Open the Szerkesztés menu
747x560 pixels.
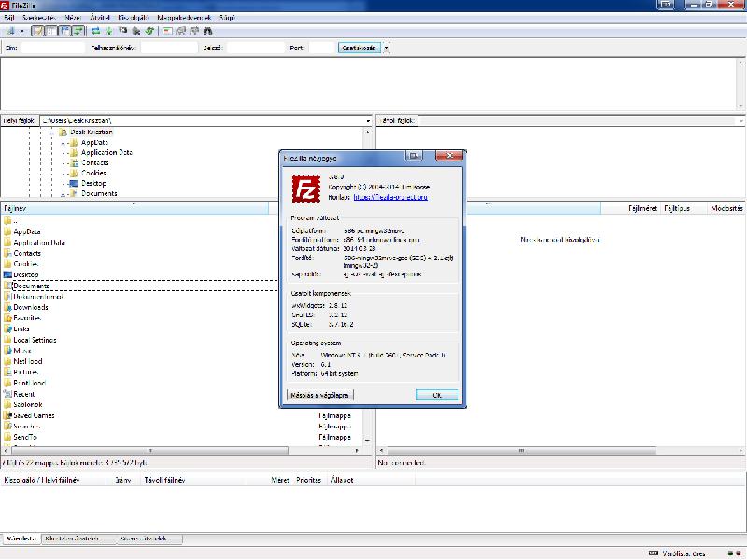tap(39, 17)
